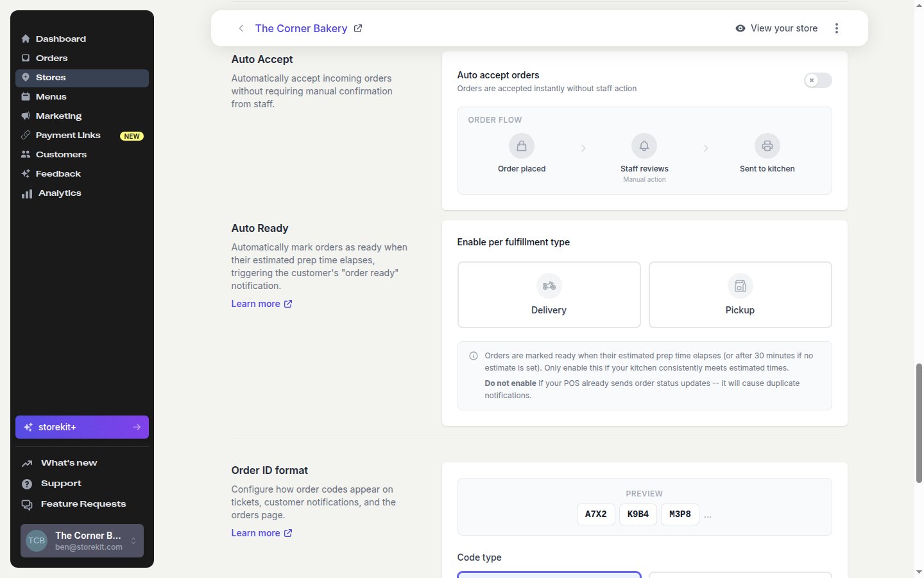924x578 pixels.
Task: Go to Orders in the sidebar
Action: point(82,58)
